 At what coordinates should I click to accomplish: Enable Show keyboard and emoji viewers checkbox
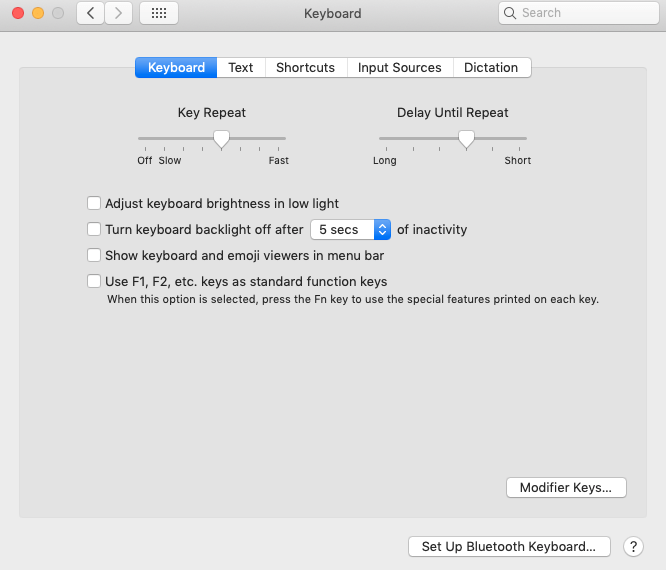coord(95,255)
